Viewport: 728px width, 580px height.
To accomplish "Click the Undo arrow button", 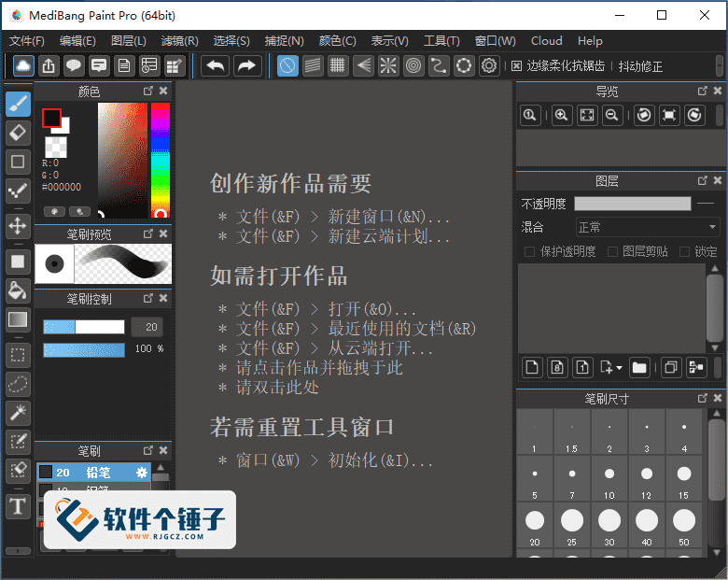I will [216, 66].
